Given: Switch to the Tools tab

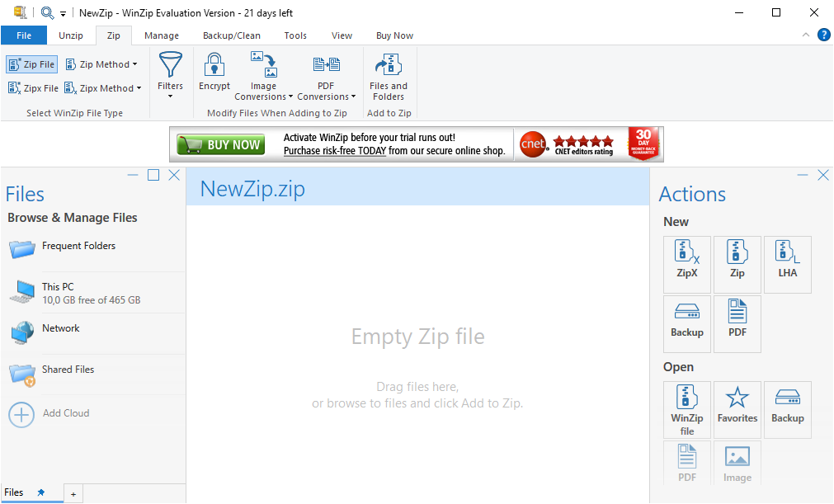Looking at the screenshot, I should [x=295, y=35].
